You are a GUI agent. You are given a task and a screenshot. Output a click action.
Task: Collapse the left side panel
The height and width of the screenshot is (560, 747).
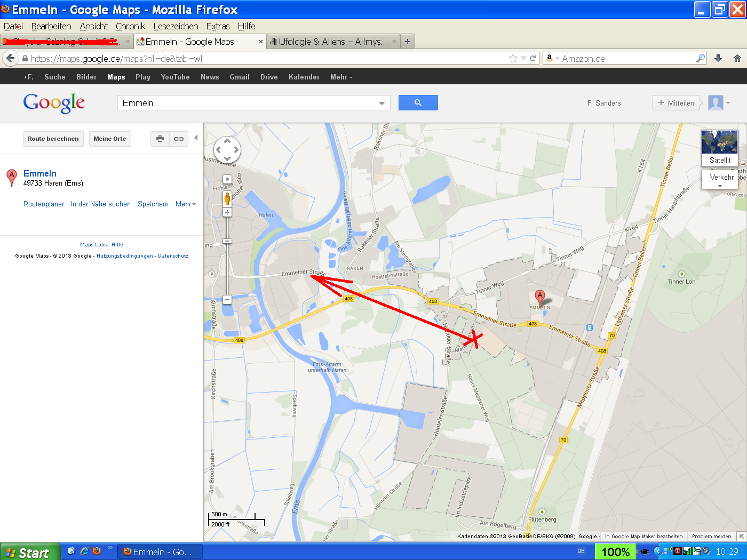196,138
